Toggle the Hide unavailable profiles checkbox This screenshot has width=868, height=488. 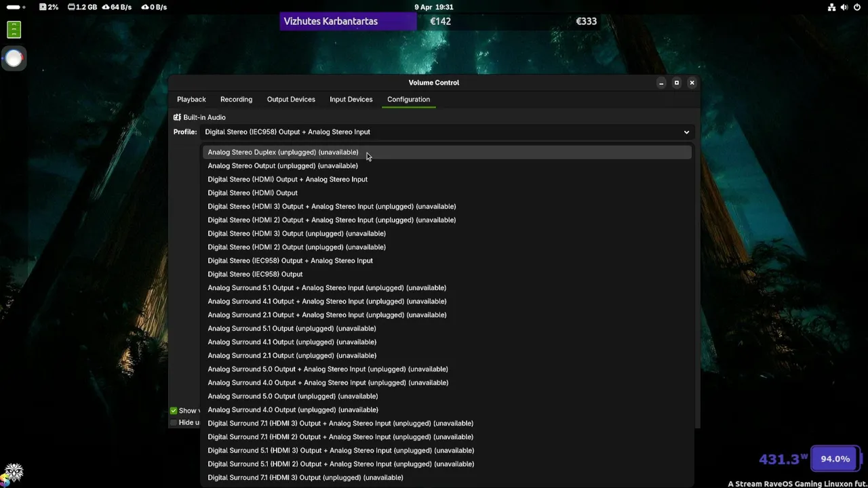click(174, 423)
